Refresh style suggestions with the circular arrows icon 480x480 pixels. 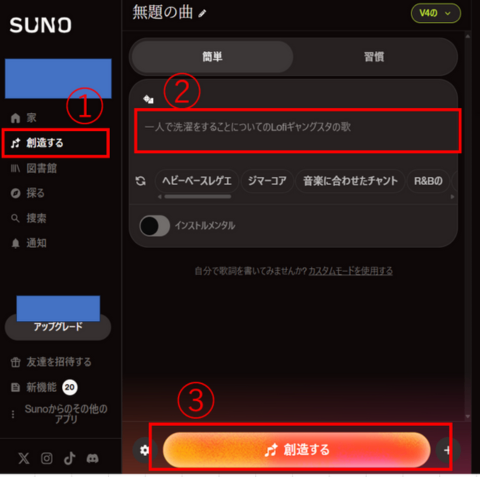[141, 181]
